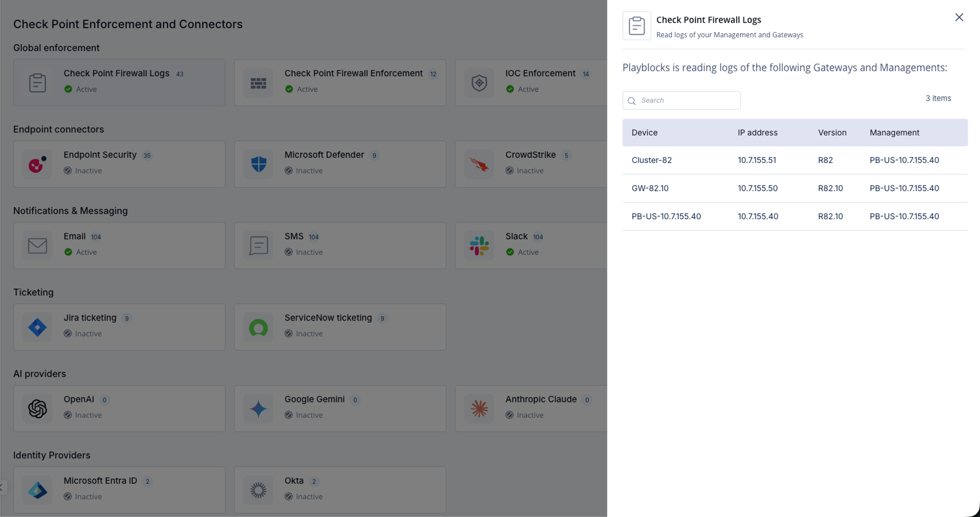Select the GW-82.10 device row

[795, 188]
